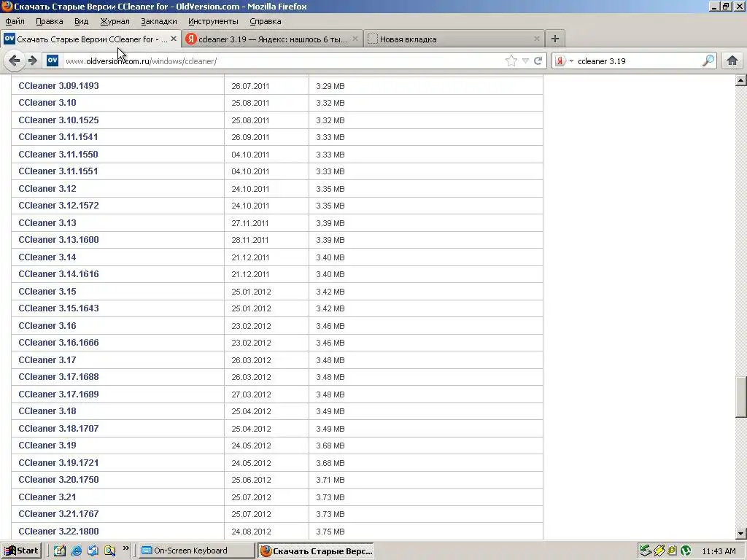Open CCleaner 3.13.1600 link
This screenshot has width=747, height=560.
(x=58, y=239)
